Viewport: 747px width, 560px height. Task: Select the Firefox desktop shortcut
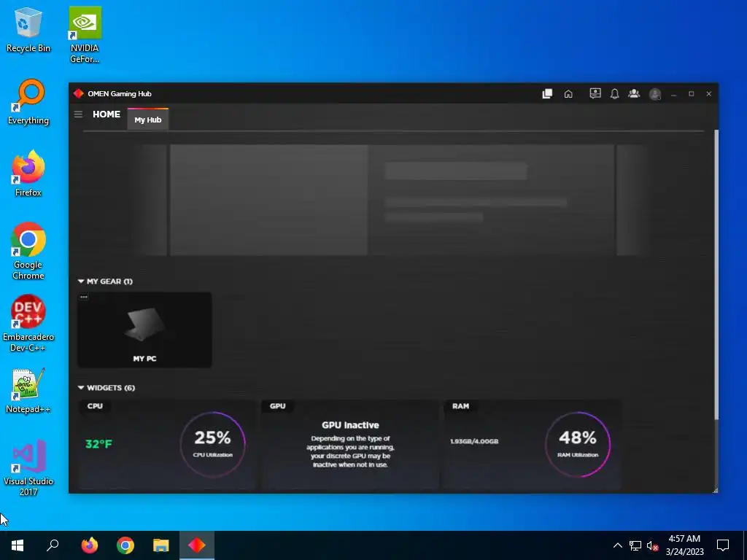tap(28, 174)
